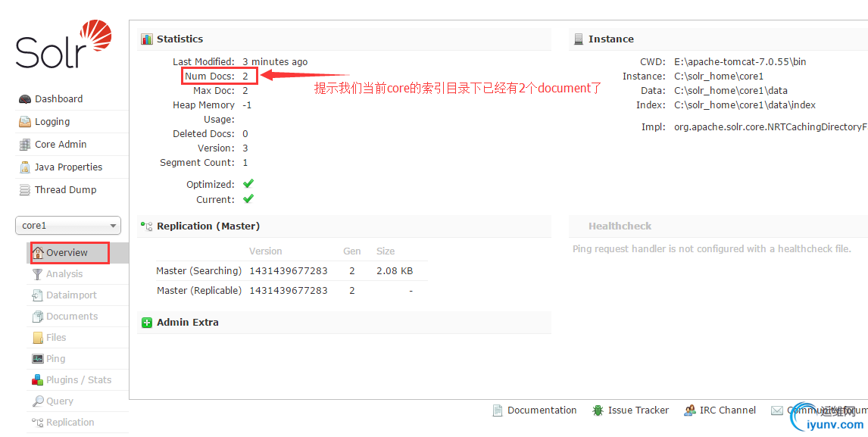Click the Logging icon in sidebar
This screenshot has width=868, height=437.
(x=25, y=122)
